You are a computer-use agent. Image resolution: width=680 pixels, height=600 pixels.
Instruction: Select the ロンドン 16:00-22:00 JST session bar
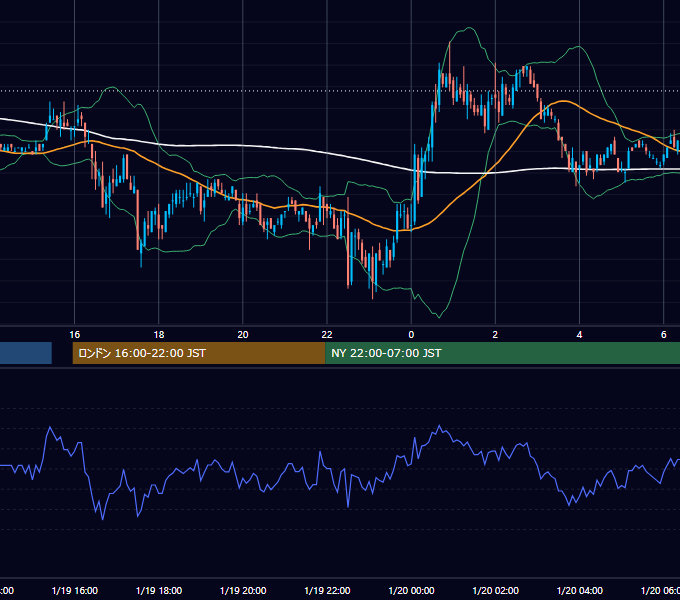[199, 353]
